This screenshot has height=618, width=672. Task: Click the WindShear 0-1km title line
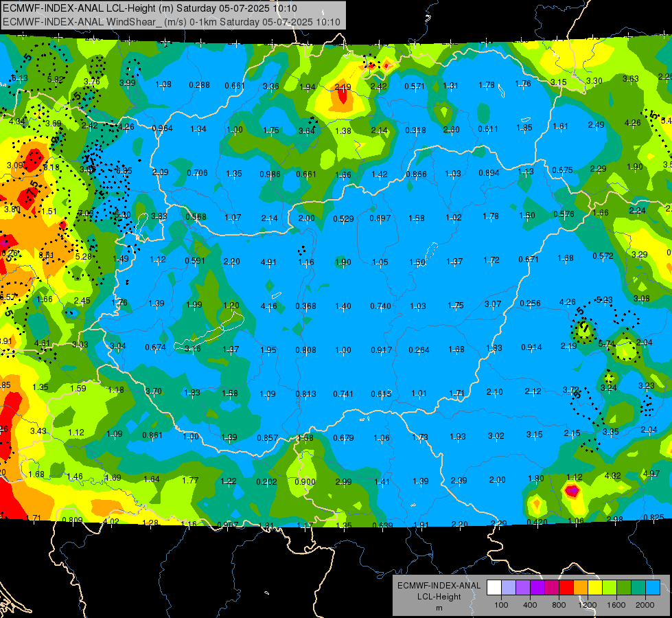pos(172,22)
